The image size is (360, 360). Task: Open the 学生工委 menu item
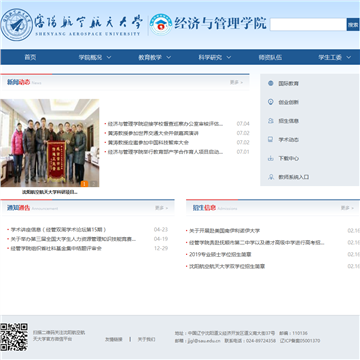pos(330,57)
